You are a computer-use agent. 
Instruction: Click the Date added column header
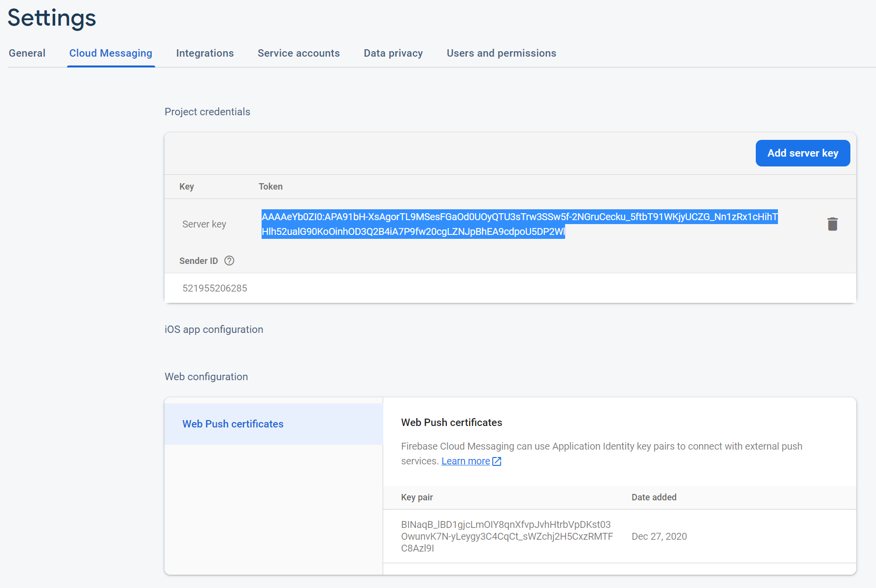pos(654,497)
